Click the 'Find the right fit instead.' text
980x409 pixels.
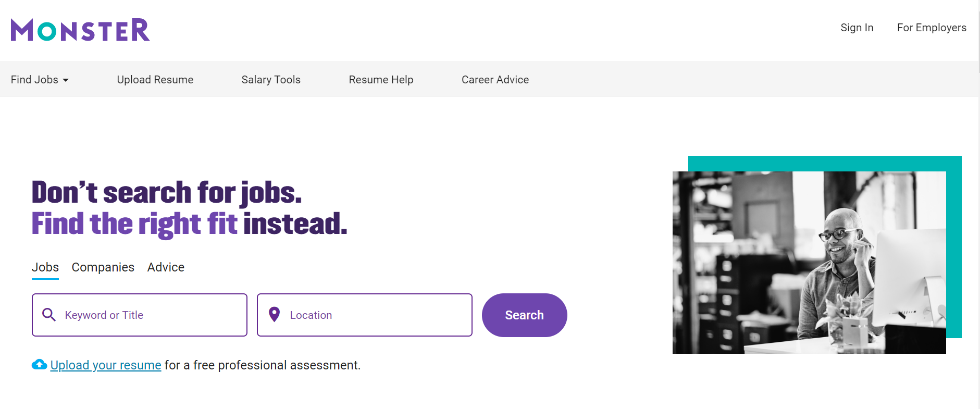tap(190, 224)
